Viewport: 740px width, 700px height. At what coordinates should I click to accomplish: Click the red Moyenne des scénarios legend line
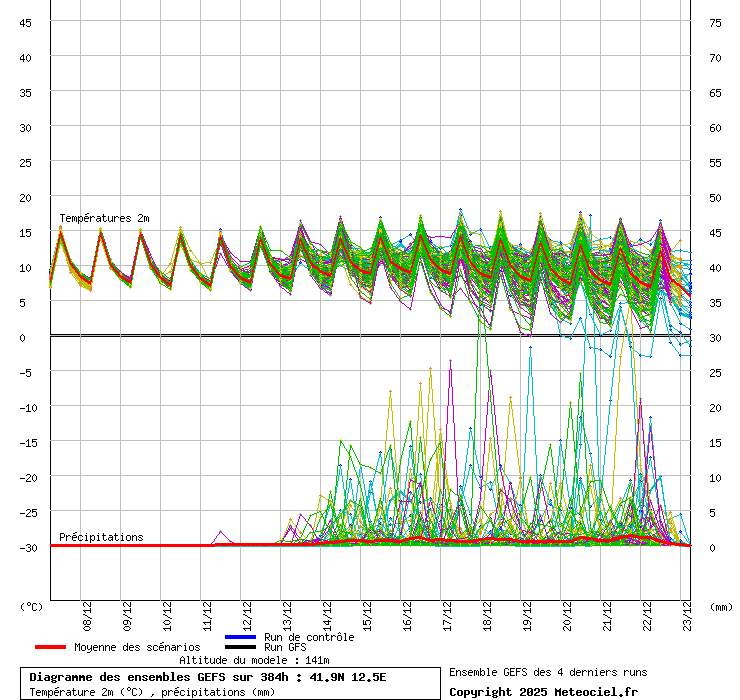click(x=50, y=647)
